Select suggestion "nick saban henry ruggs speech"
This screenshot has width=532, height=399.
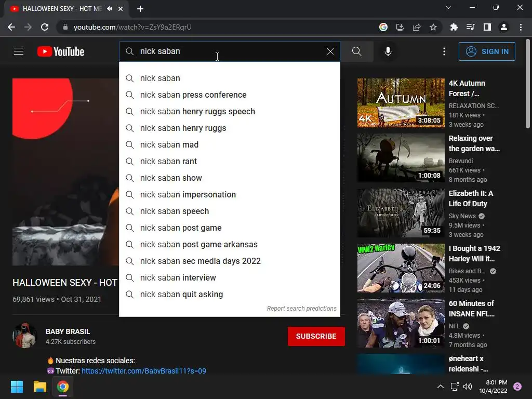[x=229, y=111]
